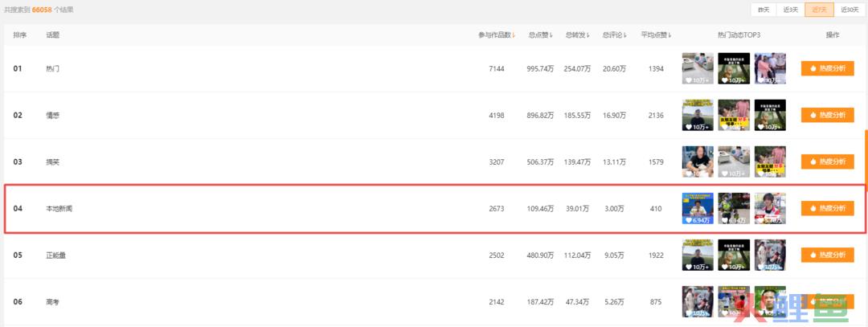
Task: Open the 6.94万 likes thumbnail in 本地新闻
Action: point(698,209)
